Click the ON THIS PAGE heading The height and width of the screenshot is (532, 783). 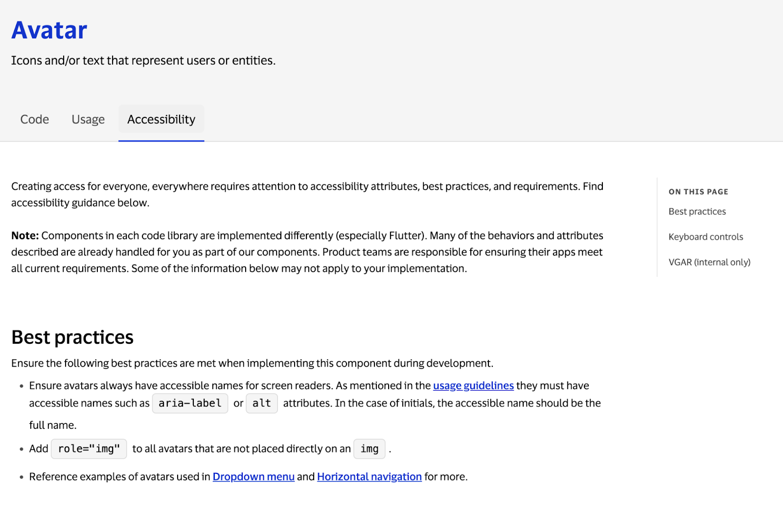[x=698, y=192]
